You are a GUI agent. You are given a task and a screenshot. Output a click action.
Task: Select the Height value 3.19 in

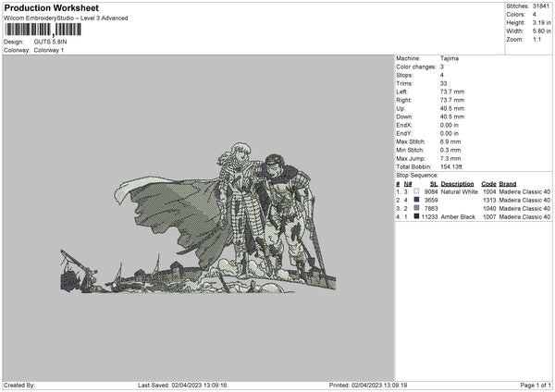(541, 22)
